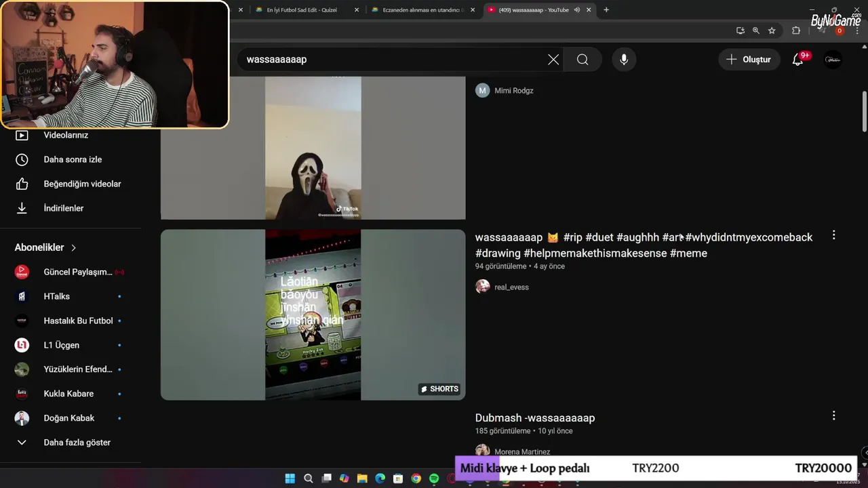Click the magnifier search button

[x=583, y=60]
